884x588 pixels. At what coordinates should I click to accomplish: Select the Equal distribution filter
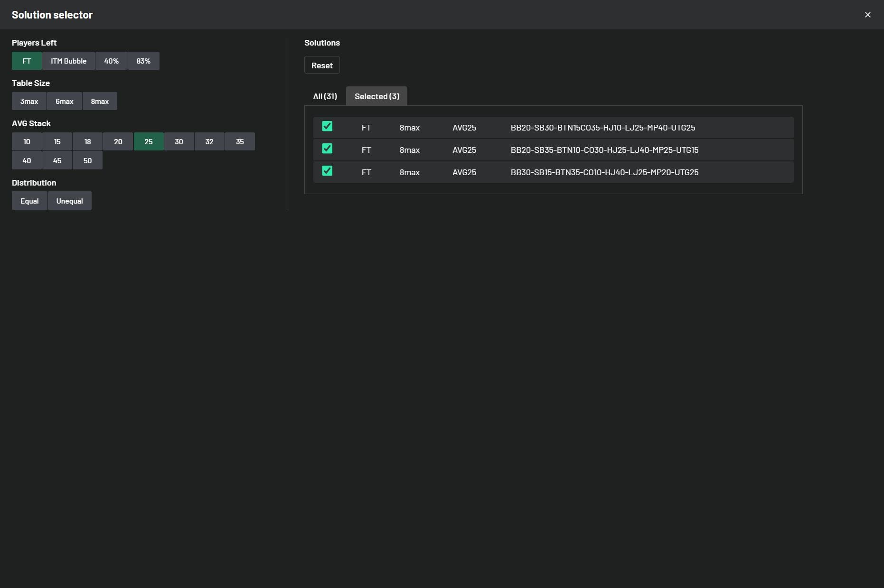[29, 201]
